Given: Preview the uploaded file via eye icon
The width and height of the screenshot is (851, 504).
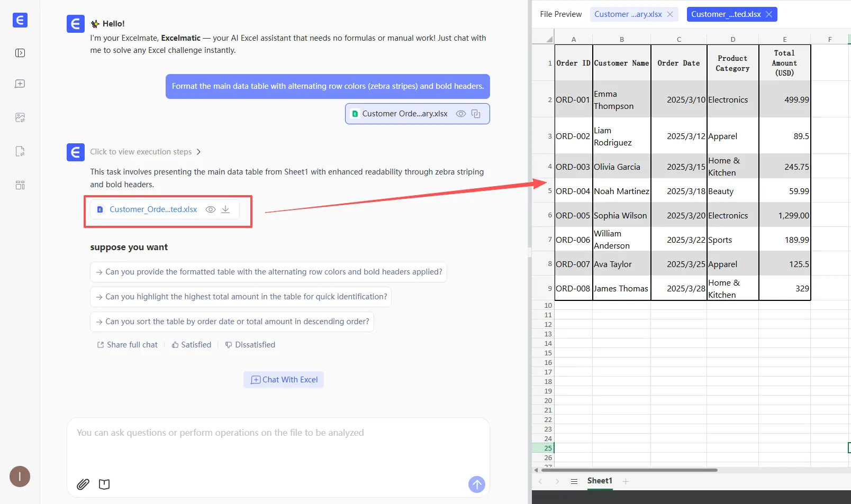Looking at the screenshot, I should coord(460,114).
